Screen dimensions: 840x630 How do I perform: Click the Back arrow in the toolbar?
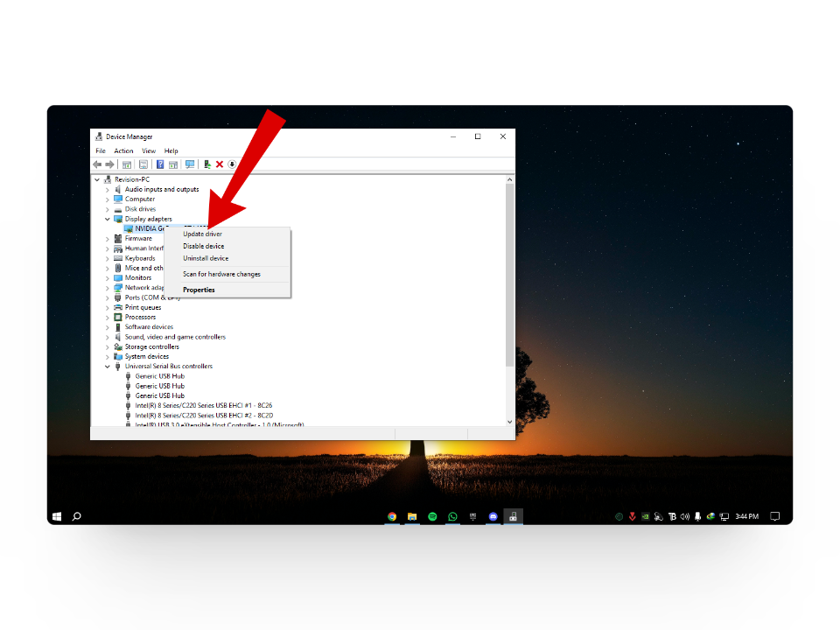(x=97, y=164)
